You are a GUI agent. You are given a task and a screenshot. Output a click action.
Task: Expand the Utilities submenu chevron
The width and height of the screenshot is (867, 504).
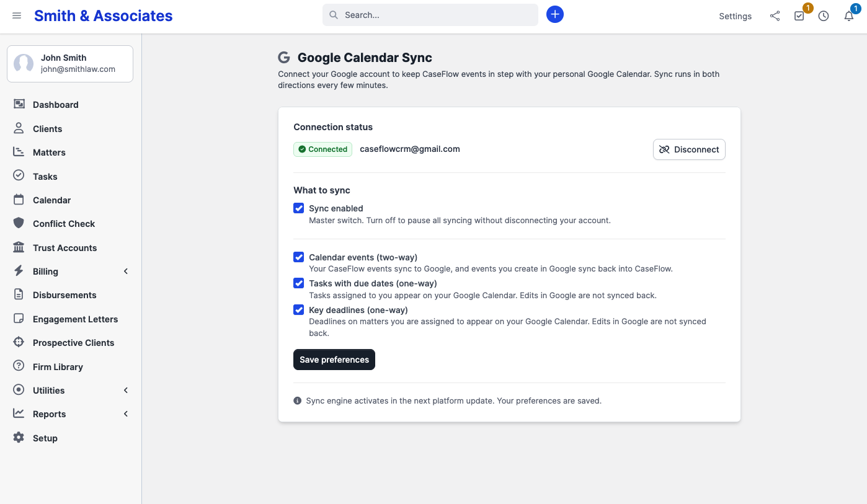click(x=126, y=391)
